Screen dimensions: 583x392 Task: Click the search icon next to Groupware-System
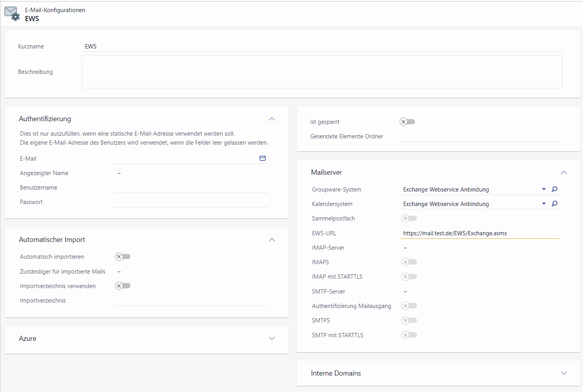(554, 189)
